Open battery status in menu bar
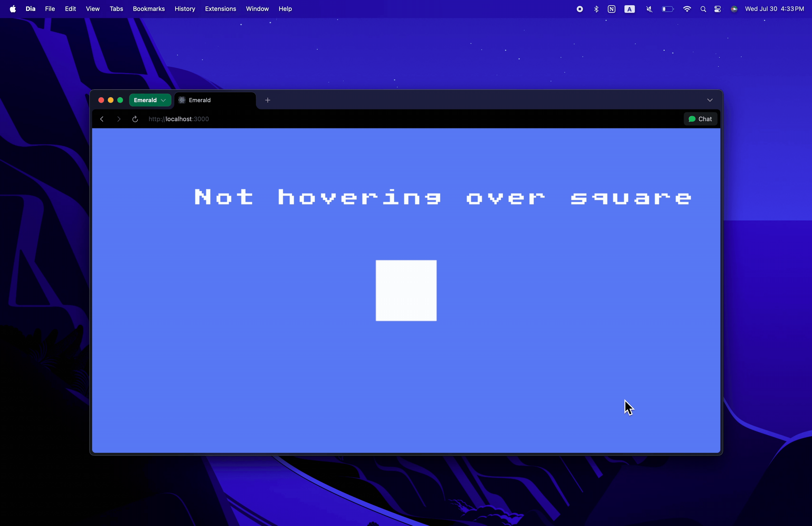Viewport: 812px width, 526px height. coord(668,9)
